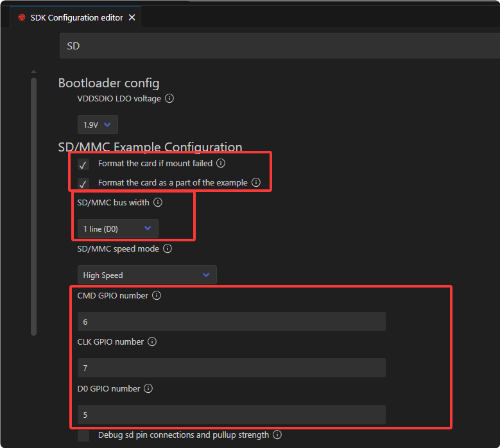Expand the High Speed mode dropdown
Image resolution: width=500 pixels, height=448 pixels.
point(147,275)
